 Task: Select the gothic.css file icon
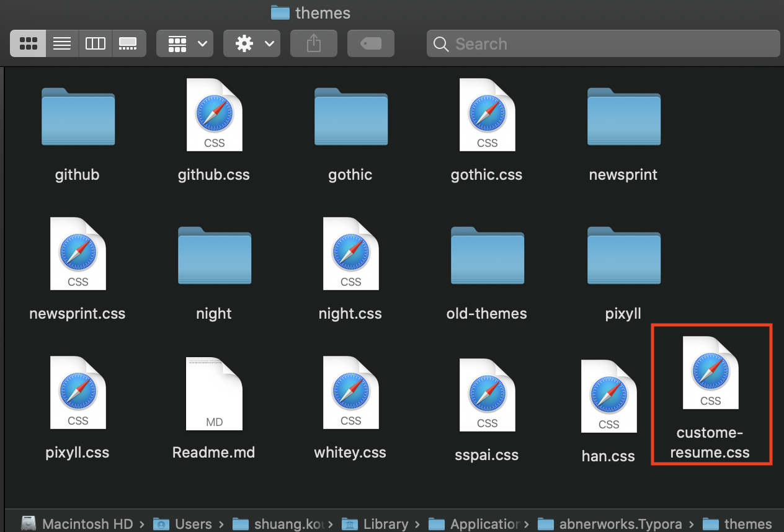coord(487,115)
